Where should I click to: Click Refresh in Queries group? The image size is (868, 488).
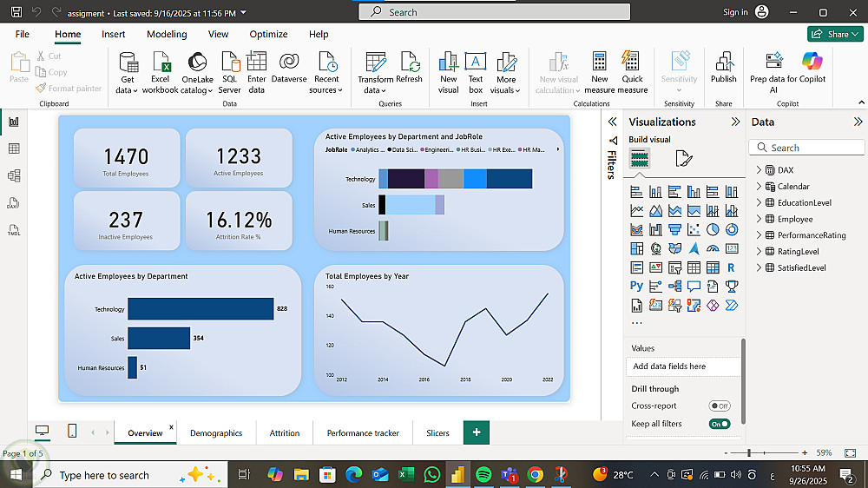click(x=409, y=67)
